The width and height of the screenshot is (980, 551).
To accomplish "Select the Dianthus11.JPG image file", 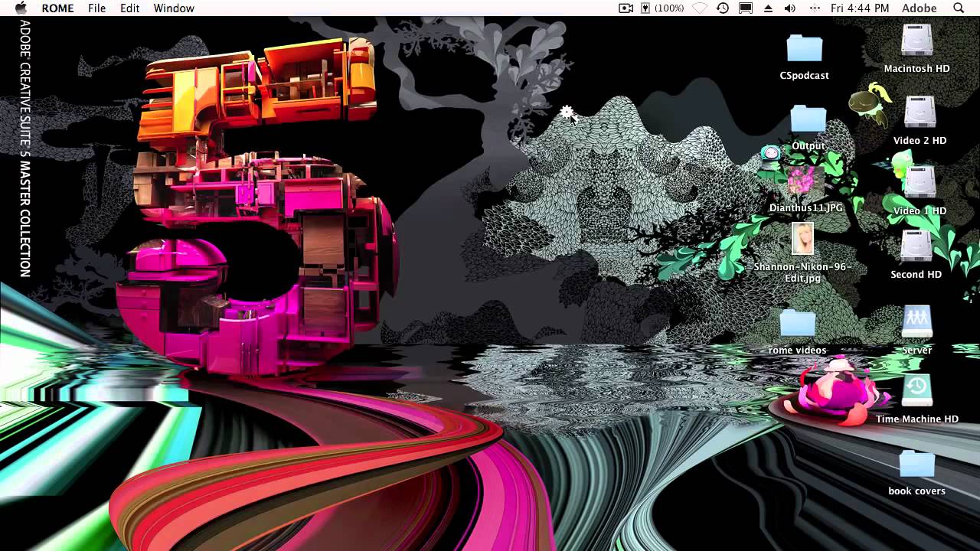I will click(x=805, y=182).
